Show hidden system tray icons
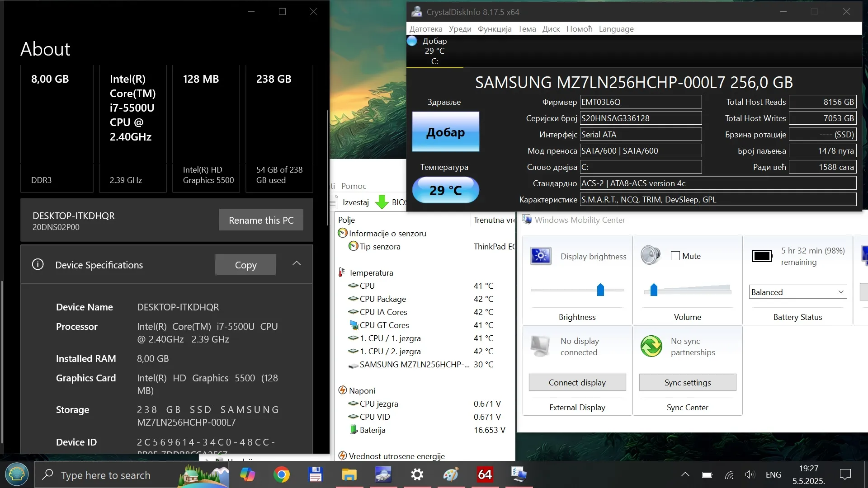The width and height of the screenshot is (868, 488). pyautogui.click(x=685, y=474)
